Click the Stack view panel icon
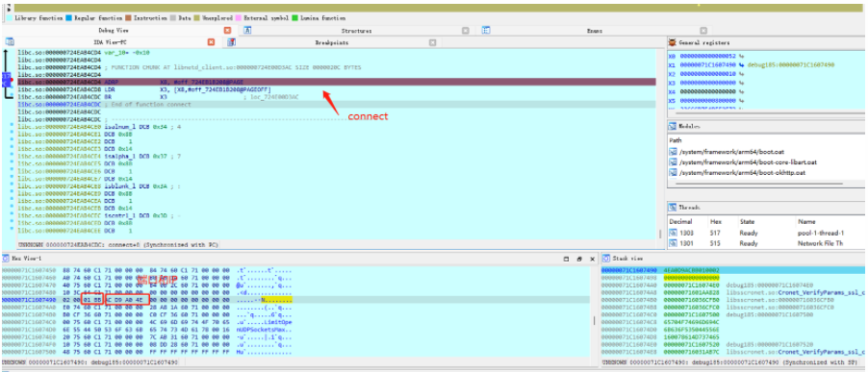Screen dimensions: 868x372 pyautogui.click(x=606, y=259)
